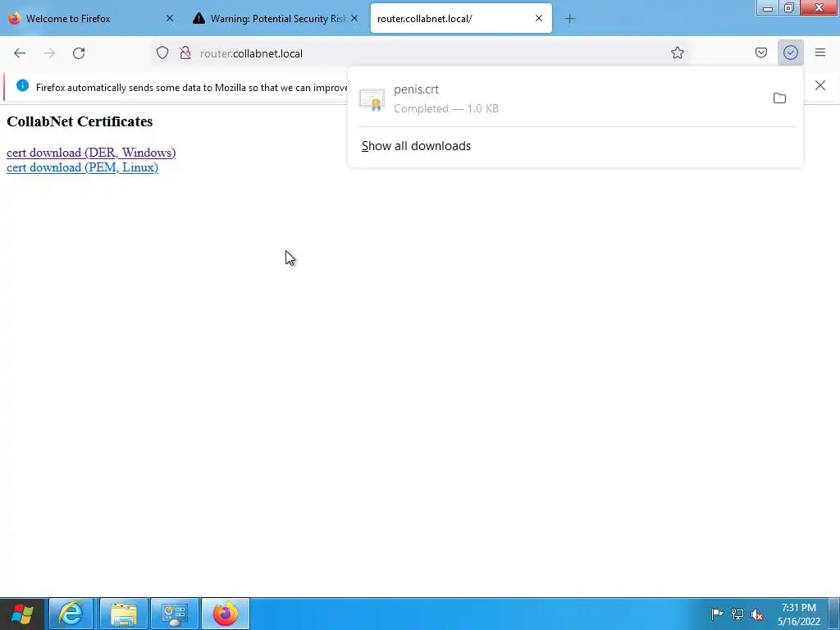The height and width of the screenshot is (630, 840).
Task: Click the insecure connection lock icon
Action: pyautogui.click(x=185, y=52)
